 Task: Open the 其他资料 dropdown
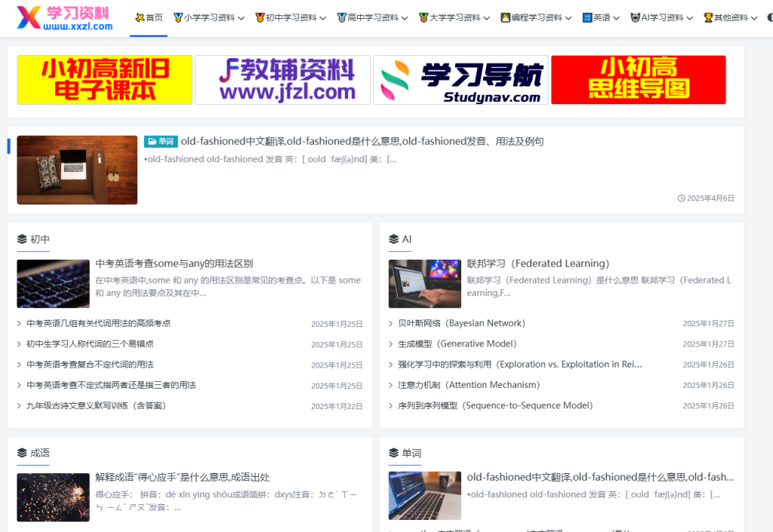point(729,17)
